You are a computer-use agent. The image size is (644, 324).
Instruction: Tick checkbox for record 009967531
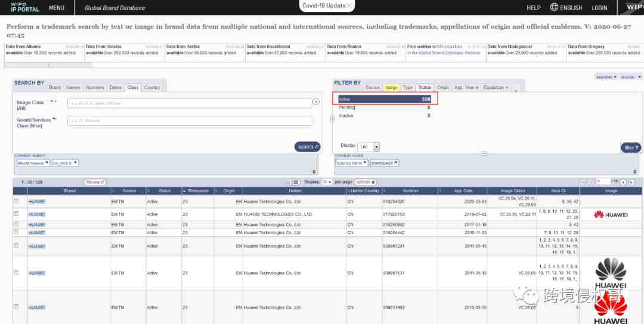coord(17,273)
